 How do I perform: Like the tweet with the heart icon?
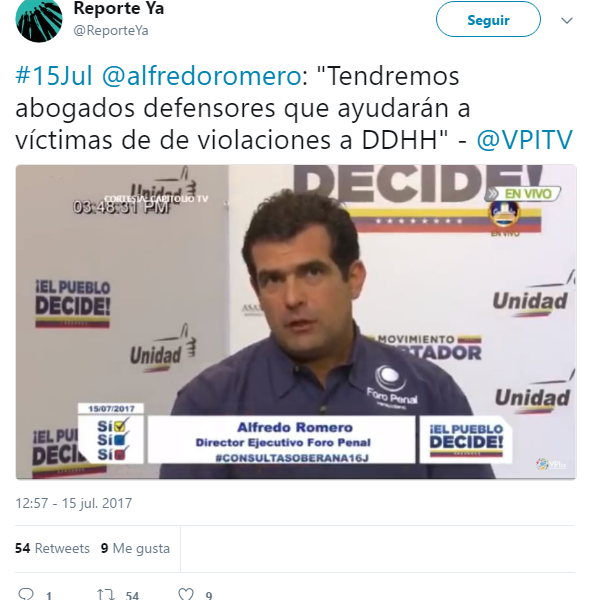(x=186, y=594)
